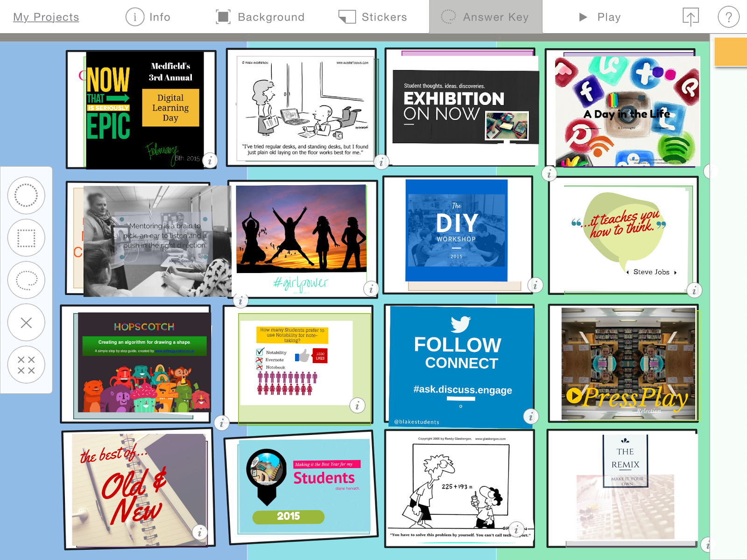Choose the freeform lasso shape tool
Image resolution: width=747 pixels, height=560 pixels.
[x=26, y=280]
